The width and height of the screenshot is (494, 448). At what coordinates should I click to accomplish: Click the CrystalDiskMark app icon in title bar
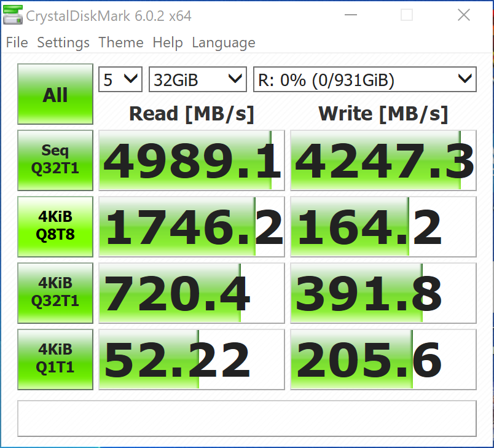(x=13, y=15)
